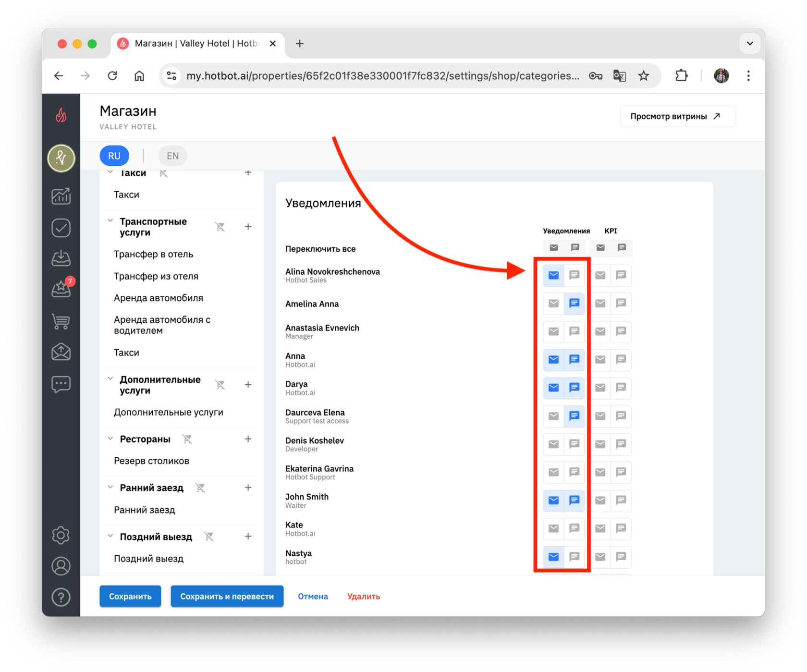Click the Hotbot flame logo in sidebar
The image size is (807, 672).
61,115
